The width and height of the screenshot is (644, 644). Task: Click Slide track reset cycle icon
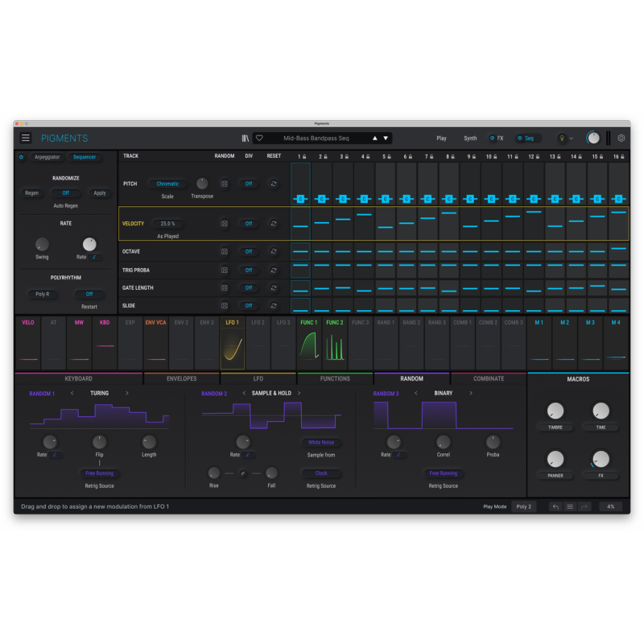(274, 306)
